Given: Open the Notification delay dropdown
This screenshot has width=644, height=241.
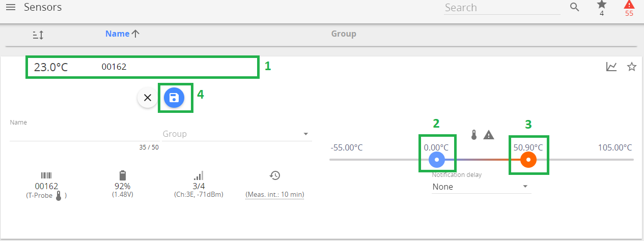Looking at the screenshot, I should click(525, 187).
